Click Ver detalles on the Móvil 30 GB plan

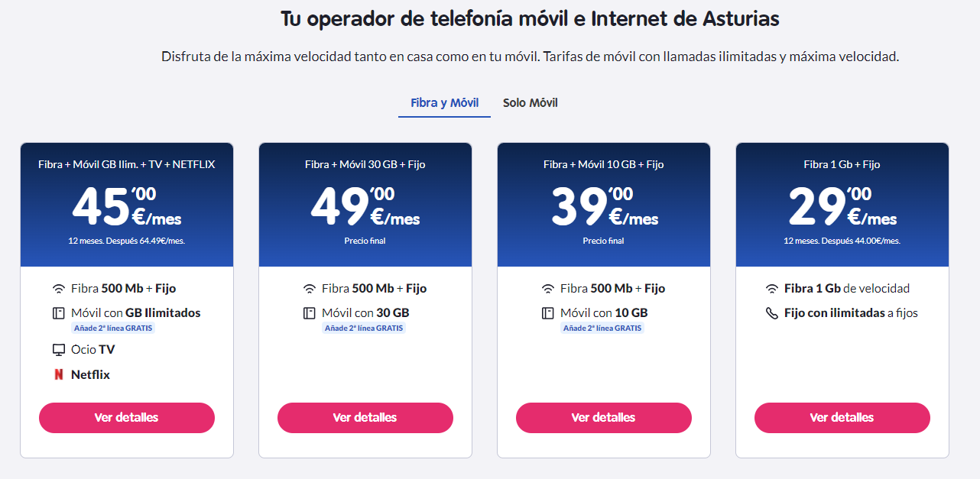[365, 417]
